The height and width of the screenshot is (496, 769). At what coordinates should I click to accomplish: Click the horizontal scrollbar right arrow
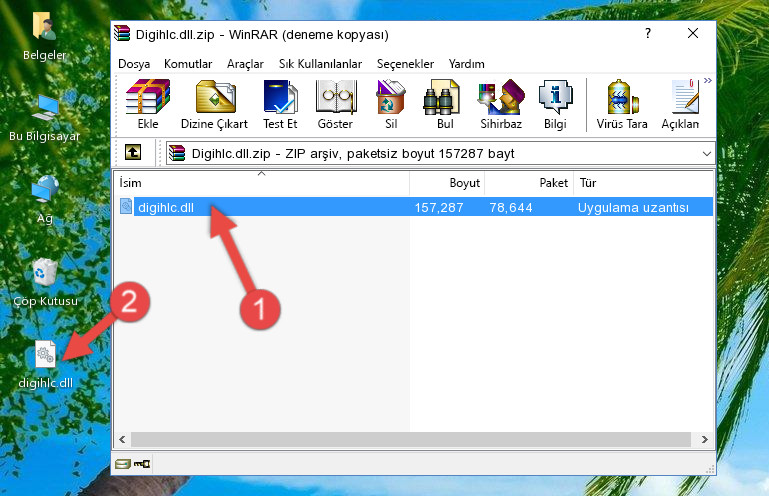click(704, 439)
